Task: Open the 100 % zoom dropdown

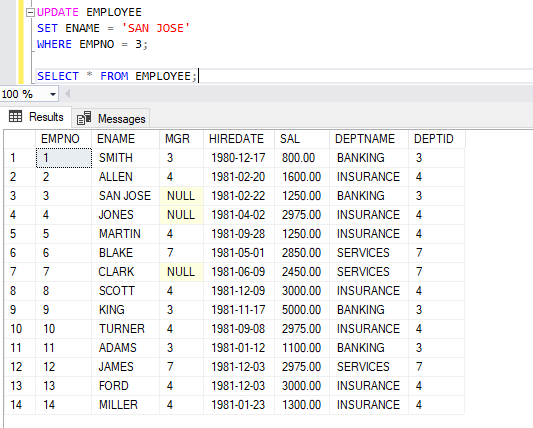Action: [x=53, y=94]
